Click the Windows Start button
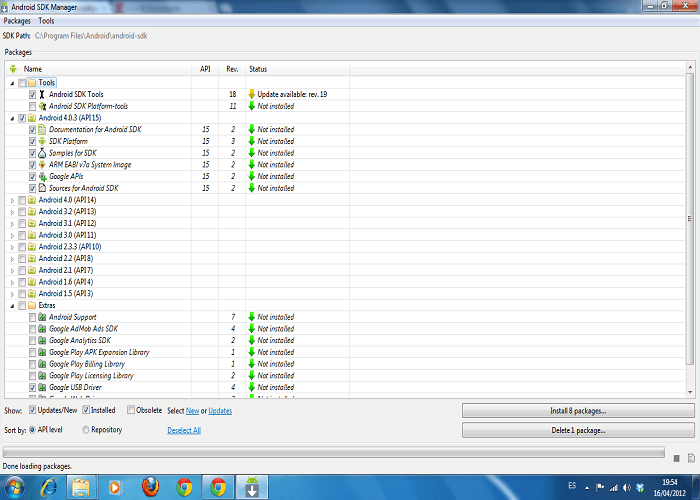The height and width of the screenshot is (500, 700). coord(12,488)
